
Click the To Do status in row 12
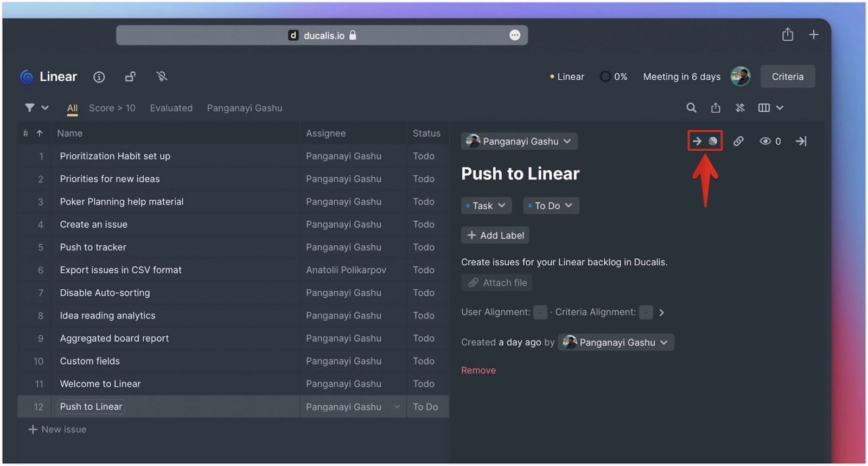(425, 407)
